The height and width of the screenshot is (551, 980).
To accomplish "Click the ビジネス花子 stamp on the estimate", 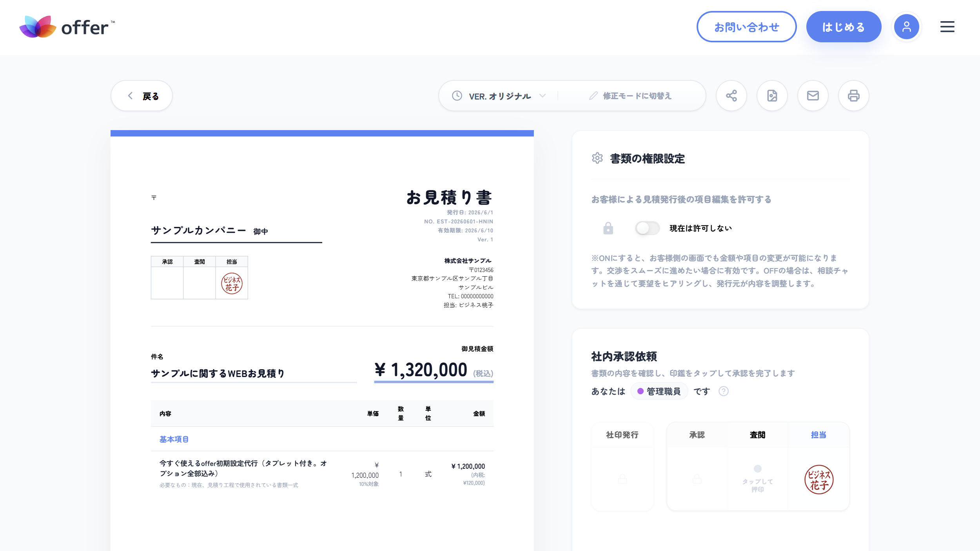I will tap(232, 283).
